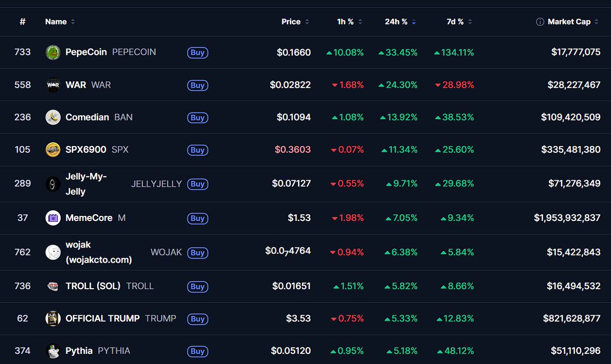Click Comedian market cap $109,420,509
This screenshot has height=364, width=611.
point(571,117)
